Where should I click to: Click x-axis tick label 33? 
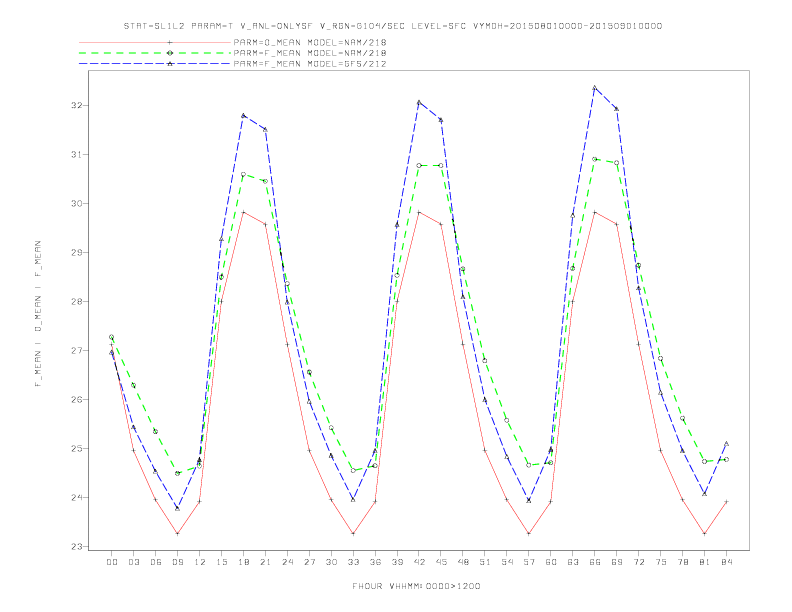tap(353, 562)
